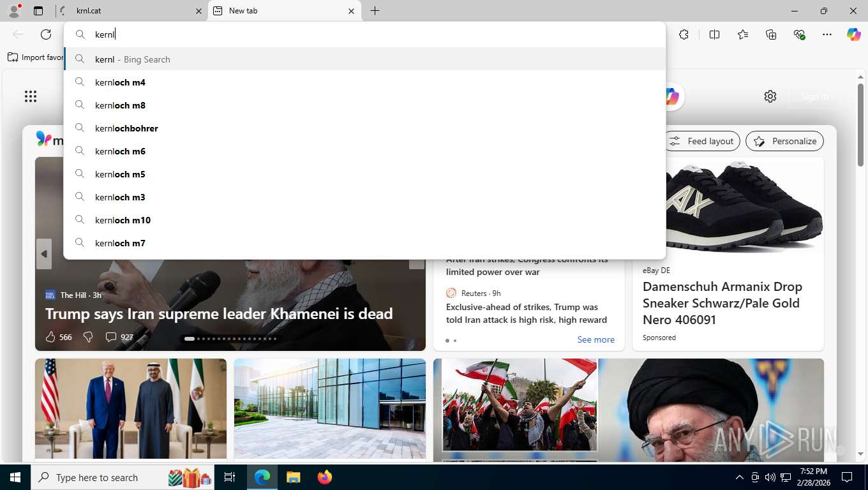Click the browser back arrow

click(18, 34)
